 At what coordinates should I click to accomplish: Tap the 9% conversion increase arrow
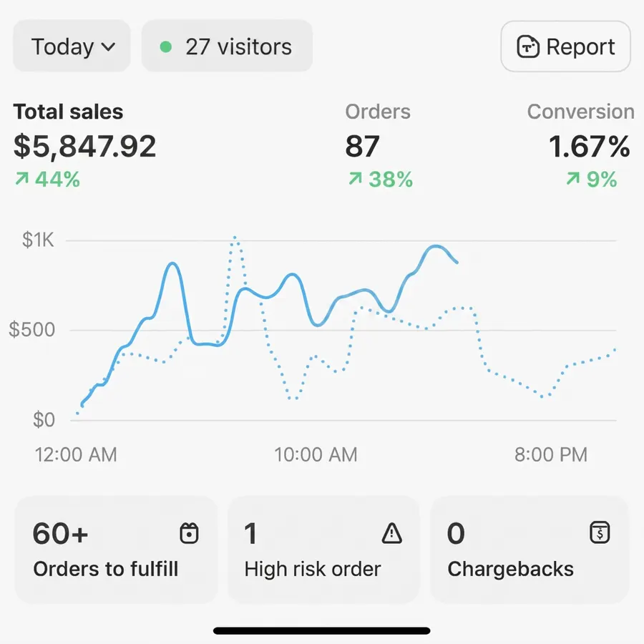(x=573, y=179)
